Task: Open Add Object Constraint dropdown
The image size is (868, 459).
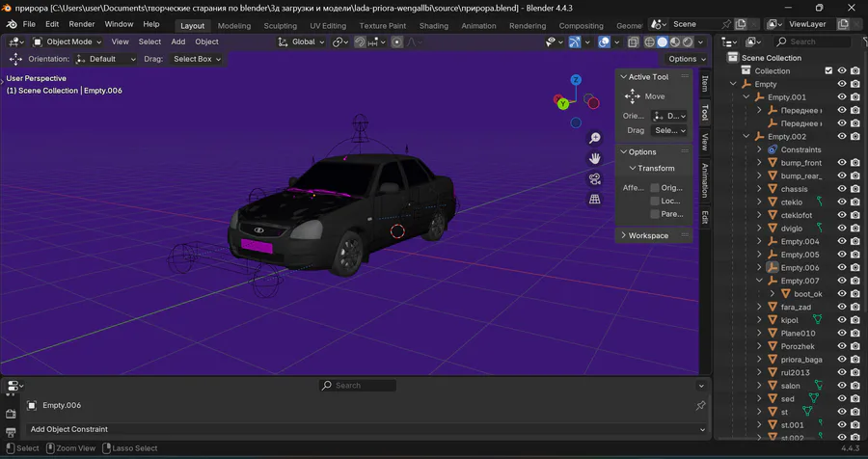Action: 366,429
